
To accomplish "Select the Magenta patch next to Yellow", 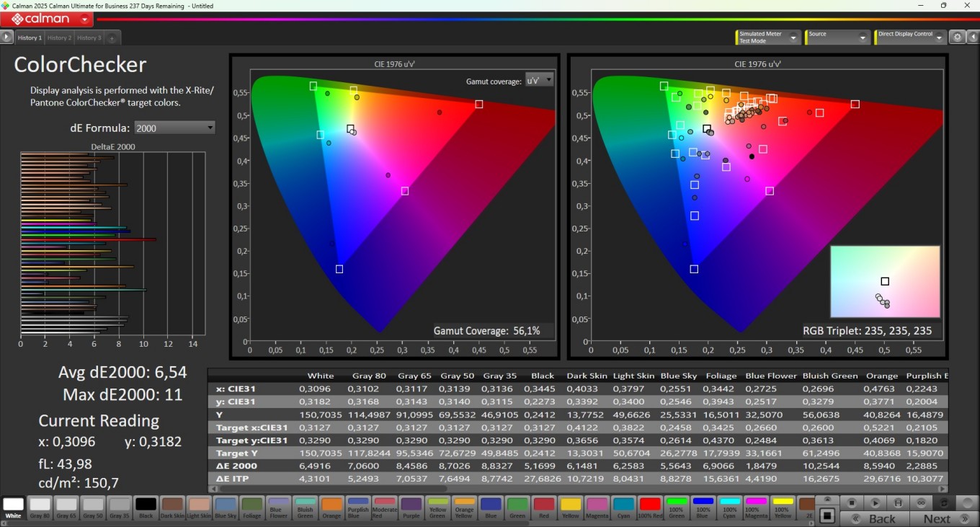I will click(597, 508).
